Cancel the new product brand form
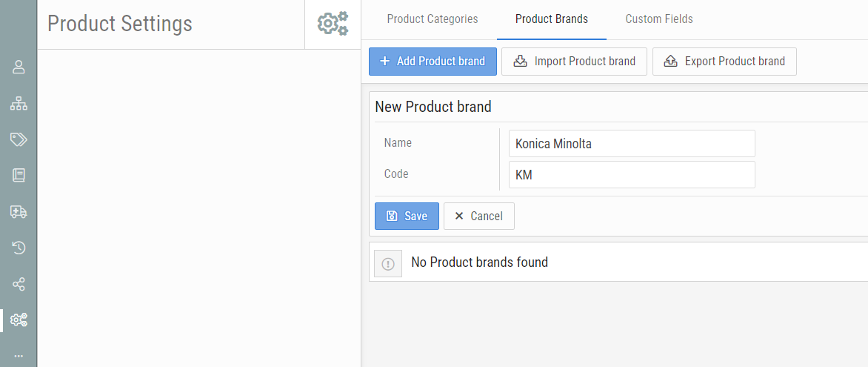Viewport: 868px width, 367px height. tap(478, 216)
